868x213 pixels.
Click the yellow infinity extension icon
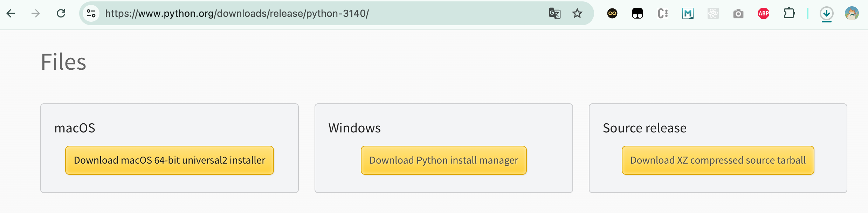(612, 14)
